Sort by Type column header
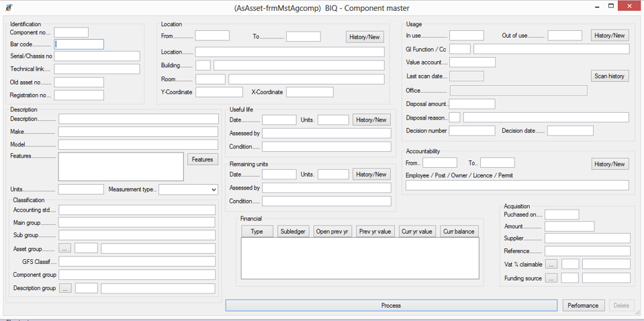 click(257, 232)
